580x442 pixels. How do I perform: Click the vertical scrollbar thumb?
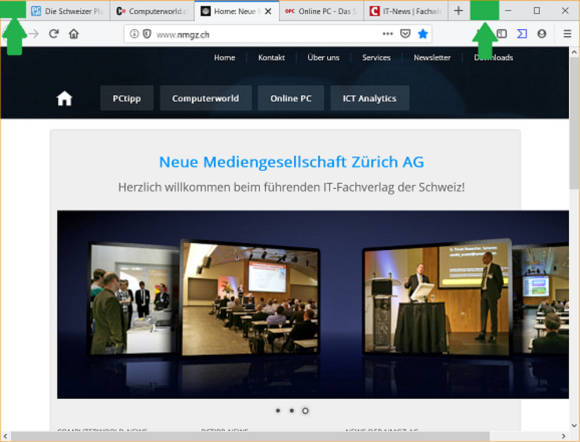pos(574,124)
